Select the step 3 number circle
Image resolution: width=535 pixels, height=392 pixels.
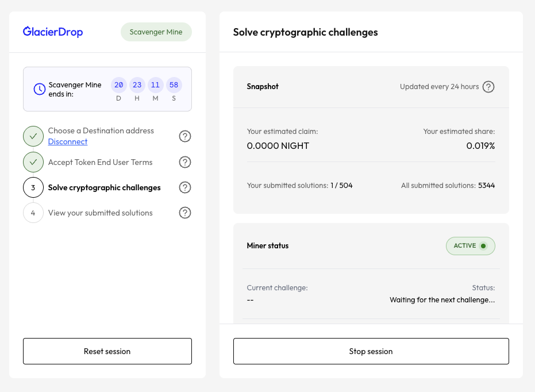point(33,187)
